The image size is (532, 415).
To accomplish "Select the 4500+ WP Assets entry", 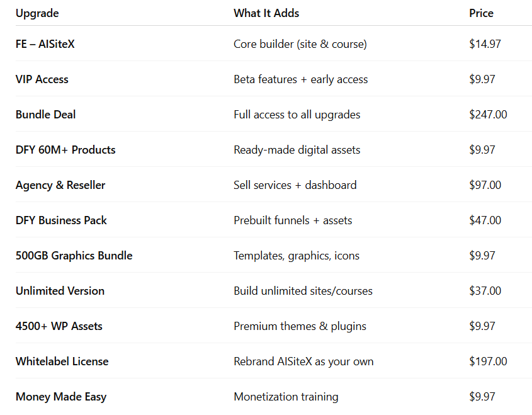I will click(x=59, y=326).
